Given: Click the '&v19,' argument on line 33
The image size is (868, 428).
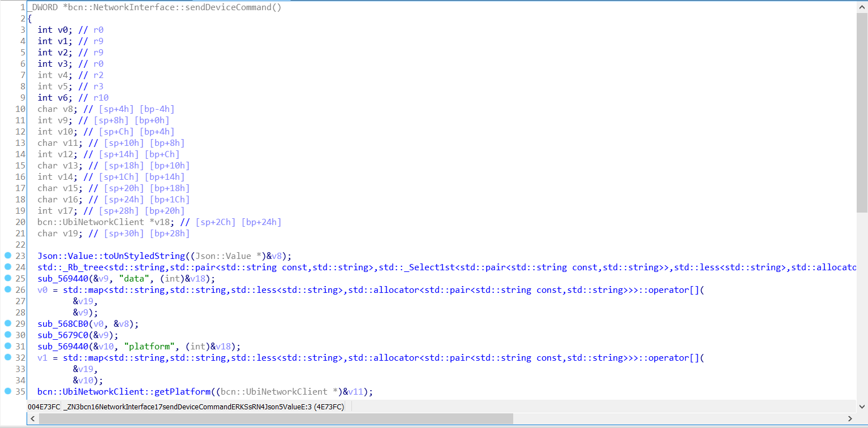Looking at the screenshot, I should 85,369.
